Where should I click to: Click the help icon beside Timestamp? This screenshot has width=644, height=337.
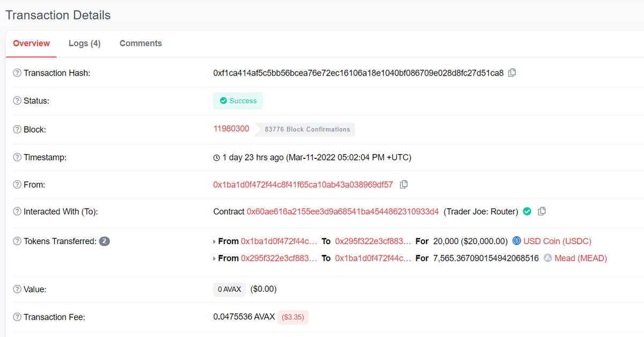point(17,158)
